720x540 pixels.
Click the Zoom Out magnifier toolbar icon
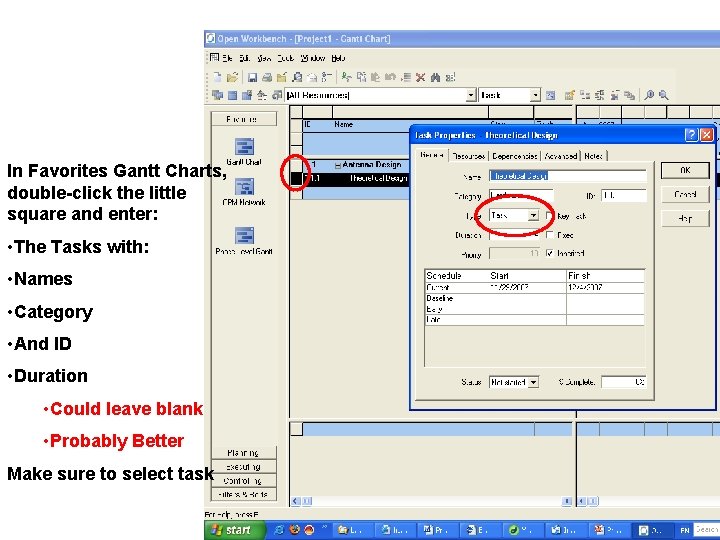pyautogui.click(x=664, y=95)
